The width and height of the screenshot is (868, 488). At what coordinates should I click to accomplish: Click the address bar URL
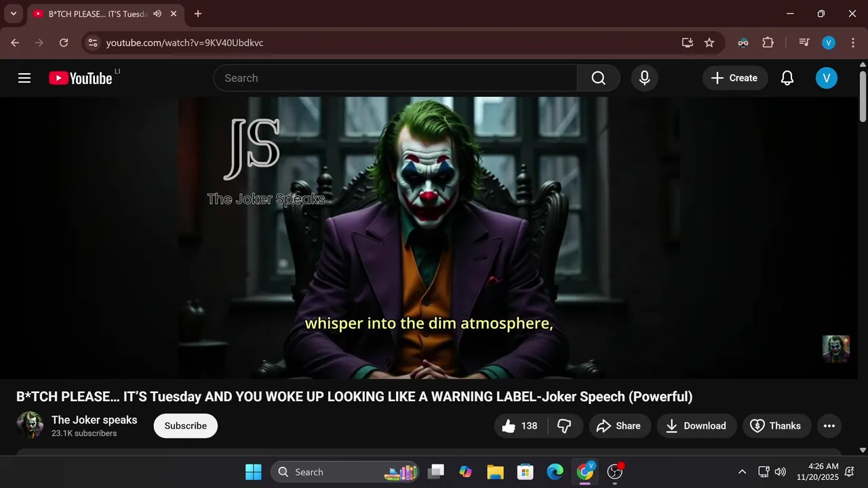point(184,43)
